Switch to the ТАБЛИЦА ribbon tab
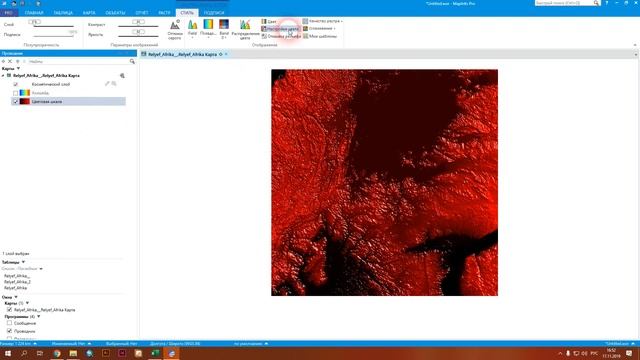 (x=63, y=13)
